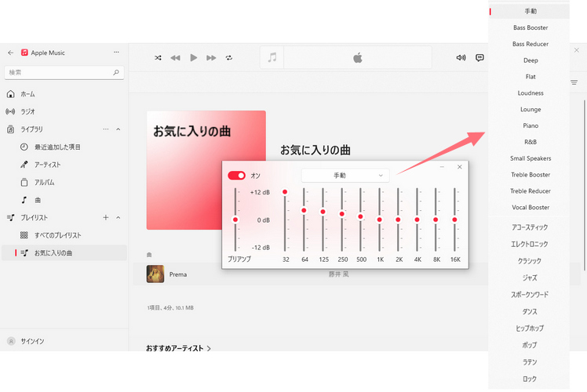Image resolution: width=587 pixels, height=392 pixels.
Task: Choose the Small Speakers preset
Action: coord(530,158)
